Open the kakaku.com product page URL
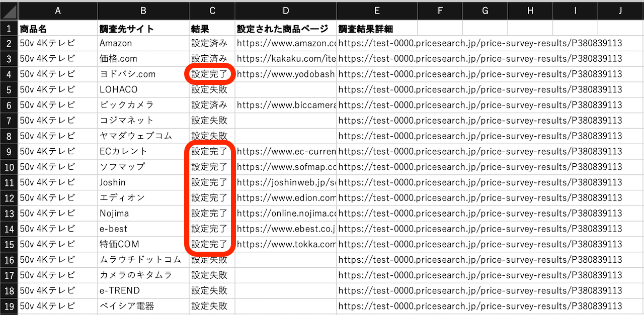Viewport: 644px width, 315px height. tap(286, 59)
